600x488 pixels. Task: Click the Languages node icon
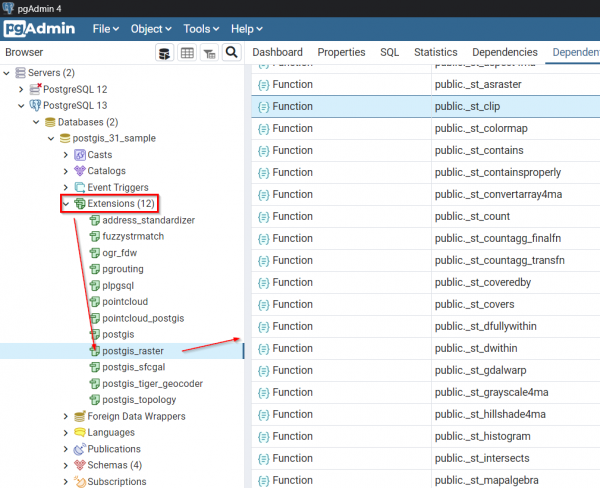[x=80, y=433]
